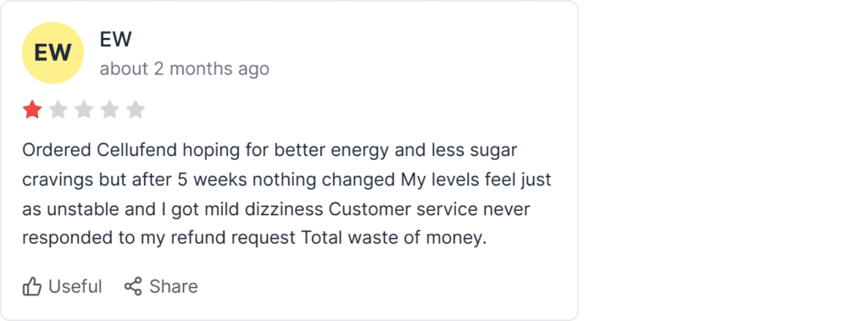Click the yellow EW avatar circle
The width and height of the screenshot is (868, 321).
pyautogui.click(x=53, y=53)
